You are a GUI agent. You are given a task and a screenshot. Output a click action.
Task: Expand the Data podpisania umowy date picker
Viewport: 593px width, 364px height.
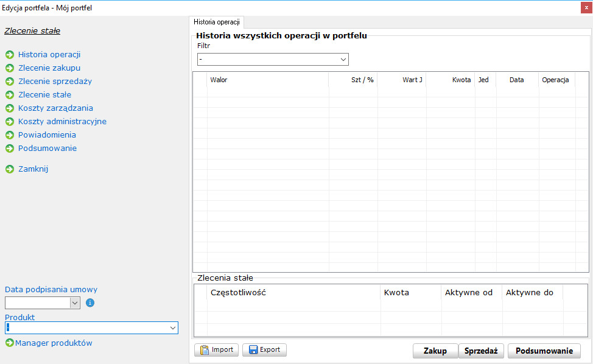(x=75, y=303)
